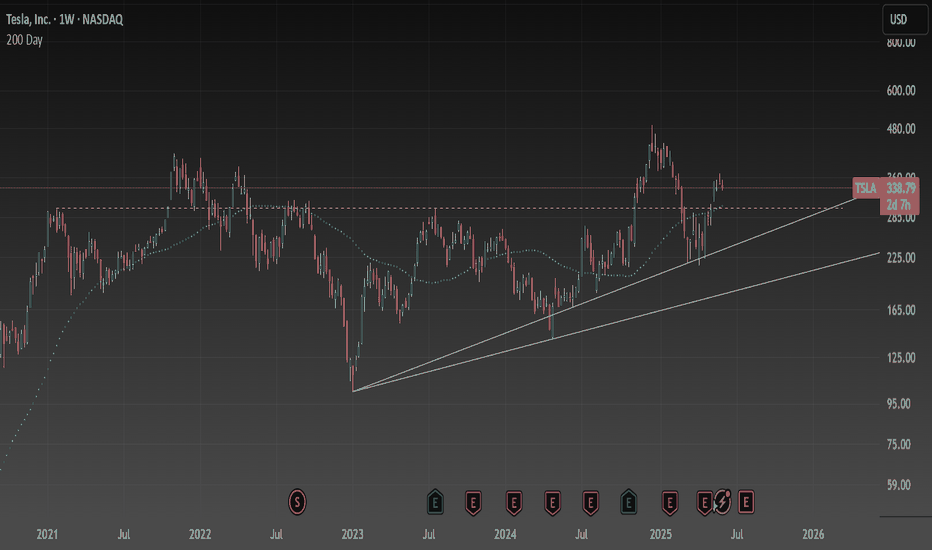The image size is (932, 550).
Task: Click the 600.00 price axis label
Action: (901, 90)
